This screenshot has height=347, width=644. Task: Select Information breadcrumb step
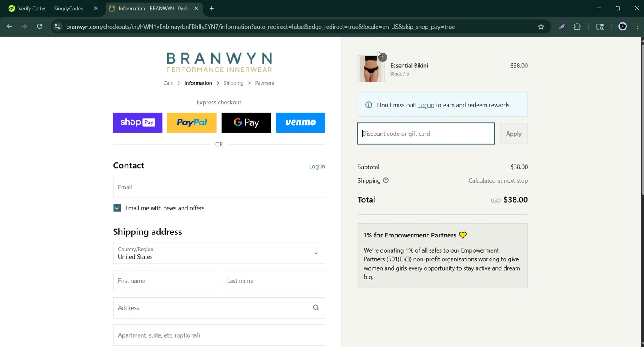click(x=198, y=83)
